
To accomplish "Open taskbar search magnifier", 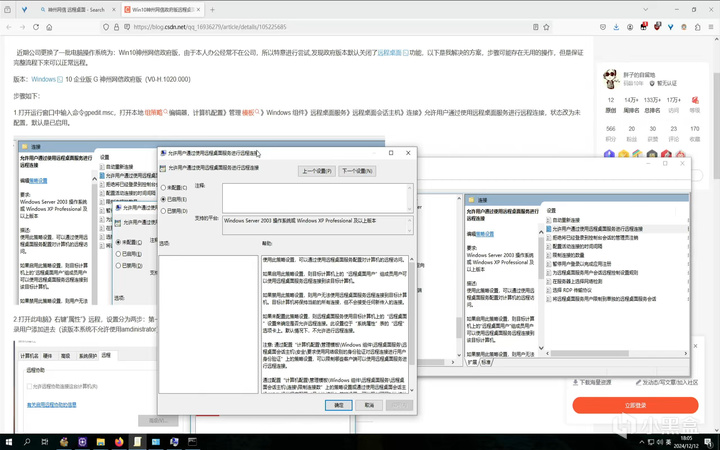I will [27, 442].
